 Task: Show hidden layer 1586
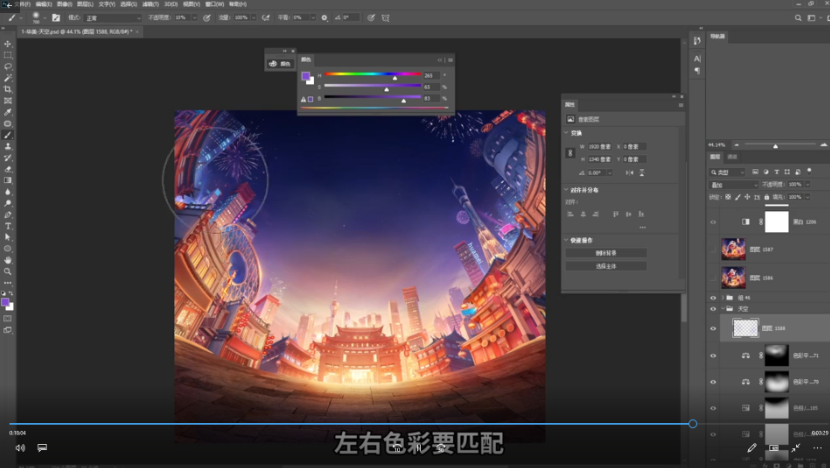[713, 278]
